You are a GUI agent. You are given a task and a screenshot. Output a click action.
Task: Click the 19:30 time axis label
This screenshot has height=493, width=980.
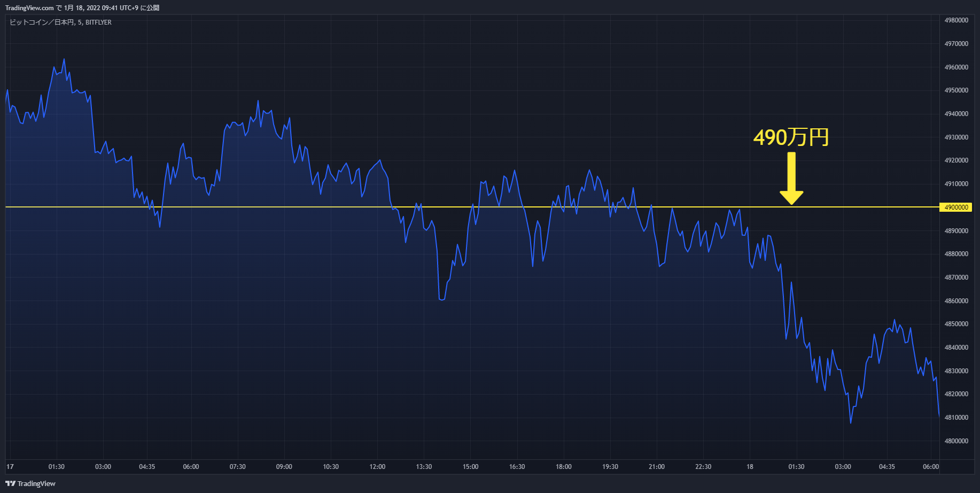pos(610,467)
